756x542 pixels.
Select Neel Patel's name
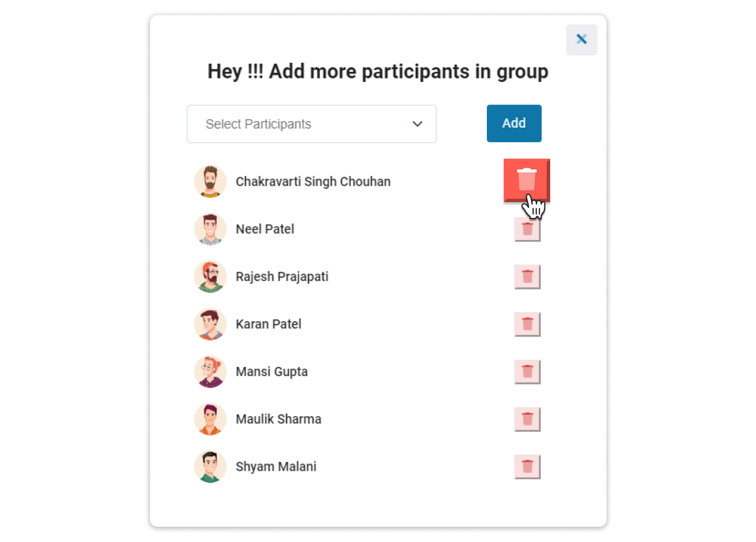click(x=265, y=229)
